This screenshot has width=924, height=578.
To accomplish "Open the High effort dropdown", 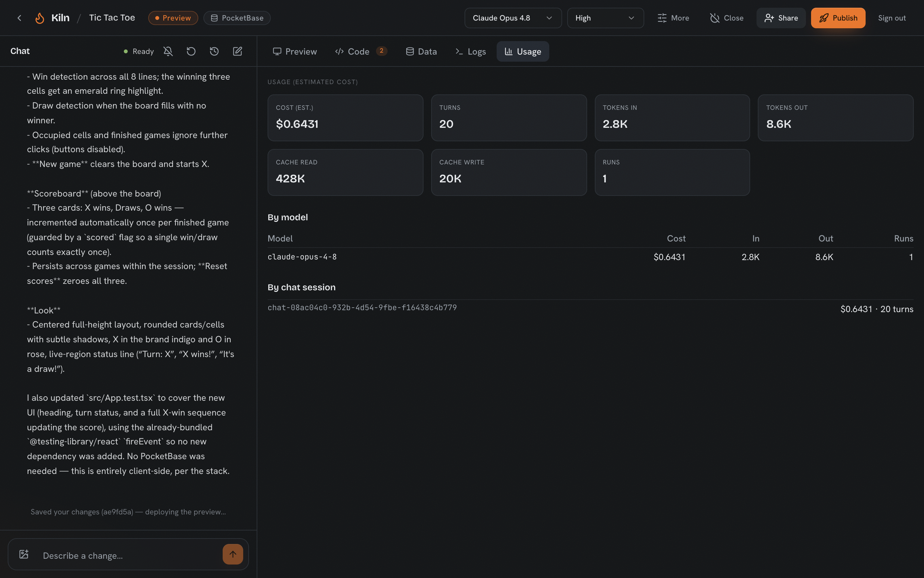I will (x=605, y=18).
